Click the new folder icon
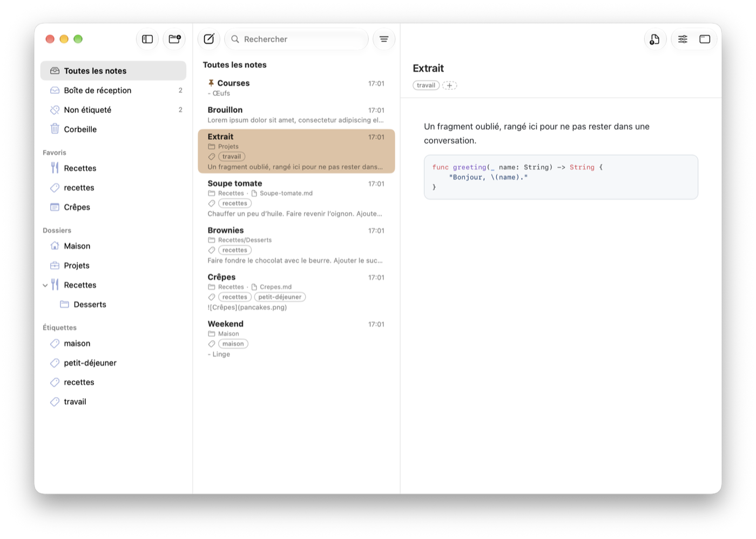This screenshot has height=539, width=756. [x=174, y=39]
